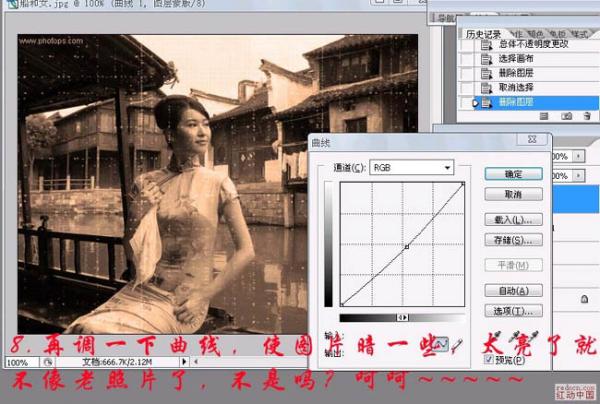Click the state icon of 总体不透明度更改
Viewport: 600px width, 404px height.
pos(486,45)
